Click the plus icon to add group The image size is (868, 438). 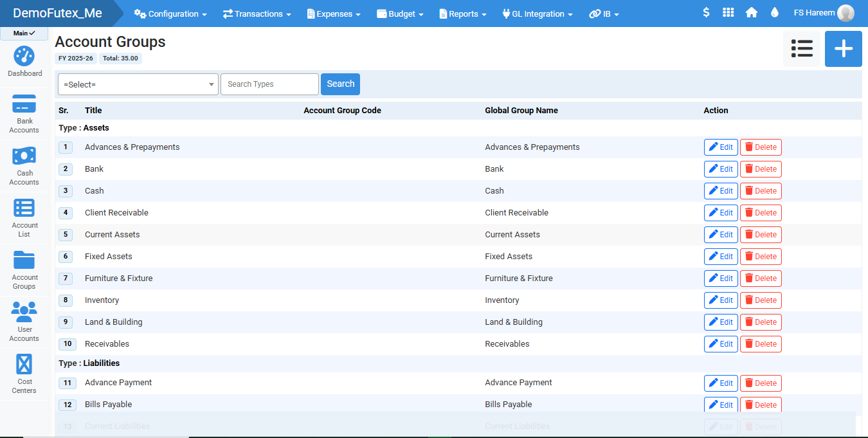click(x=843, y=49)
